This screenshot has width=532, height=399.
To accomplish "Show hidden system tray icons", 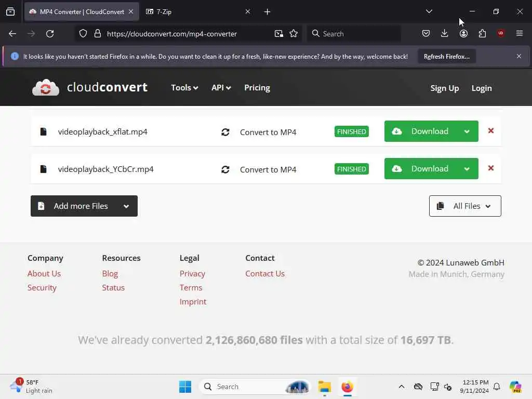I will click(402, 387).
